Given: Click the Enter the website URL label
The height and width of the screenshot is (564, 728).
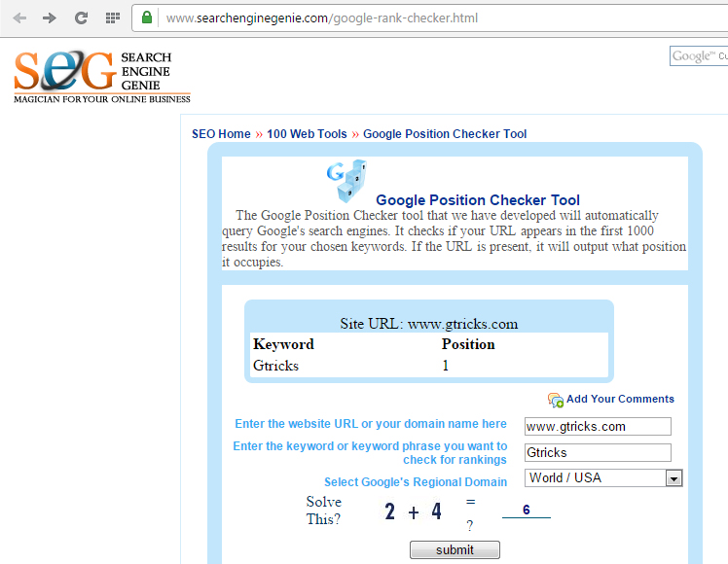Looking at the screenshot, I should pyautogui.click(x=371, y=423).
